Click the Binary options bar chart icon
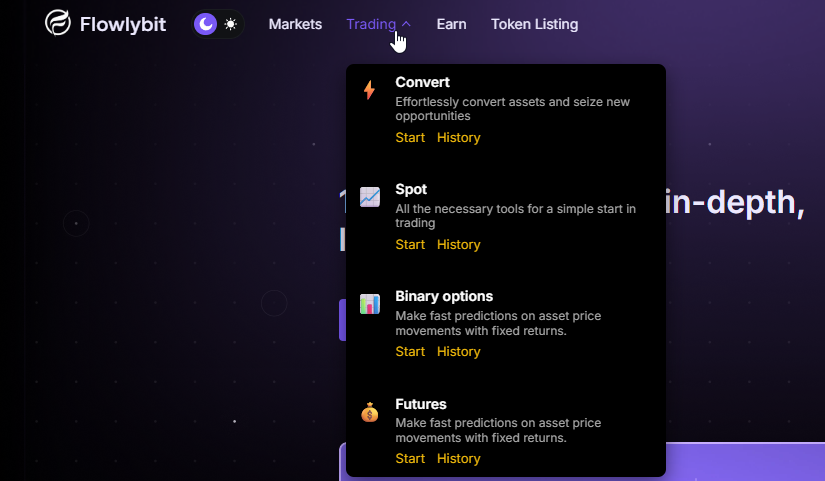Screen dimensions: 825x481 370,304
